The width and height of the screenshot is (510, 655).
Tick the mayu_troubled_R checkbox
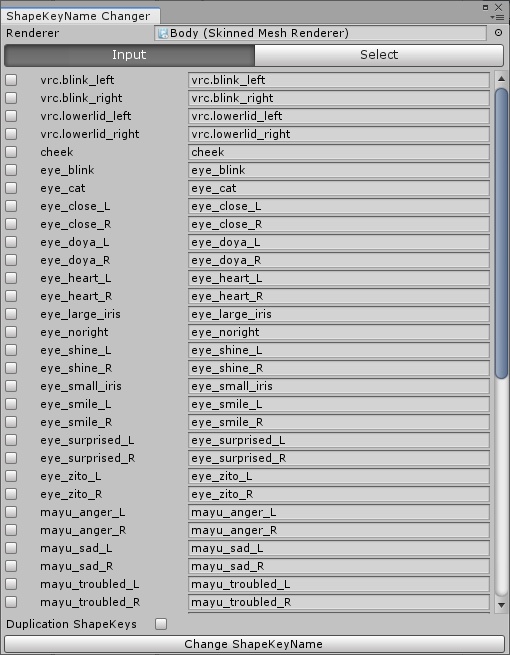coord(11,602)
